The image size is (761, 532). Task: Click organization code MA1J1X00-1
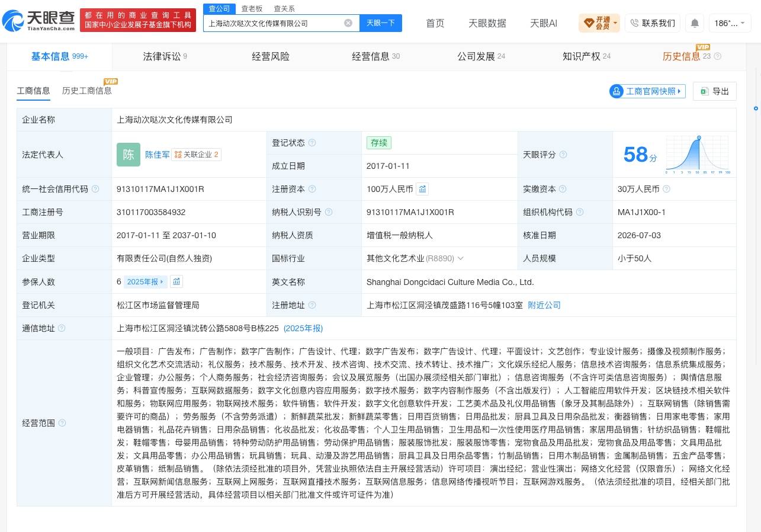coord(641,212)
